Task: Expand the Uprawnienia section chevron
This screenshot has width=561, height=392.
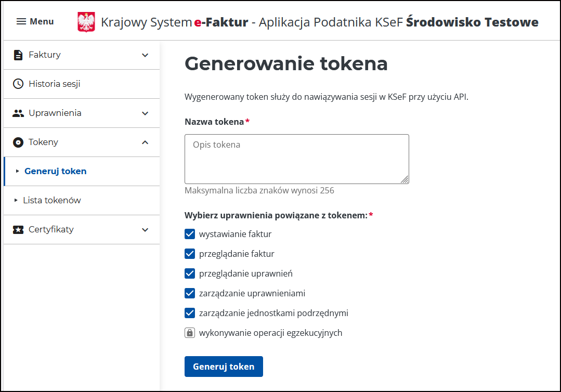Action: tap(145, 113)
